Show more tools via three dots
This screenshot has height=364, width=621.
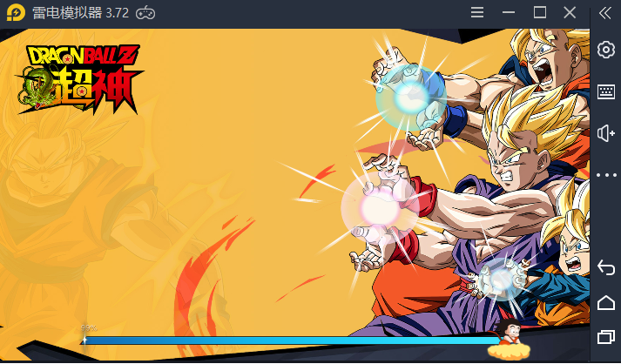coord(606,175)
